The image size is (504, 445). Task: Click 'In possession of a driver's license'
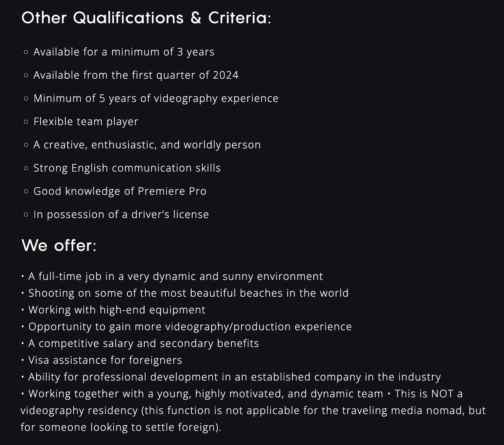pyautogui.click(x=121, y=214)
